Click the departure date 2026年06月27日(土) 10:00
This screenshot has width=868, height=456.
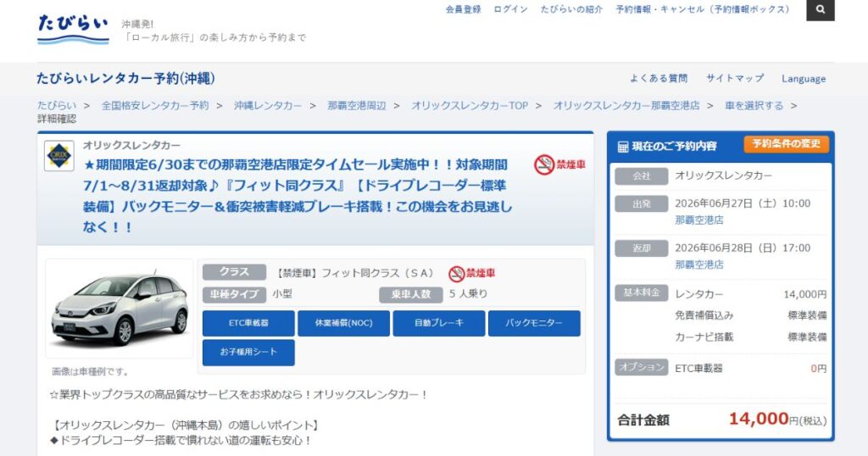(743, 203)
